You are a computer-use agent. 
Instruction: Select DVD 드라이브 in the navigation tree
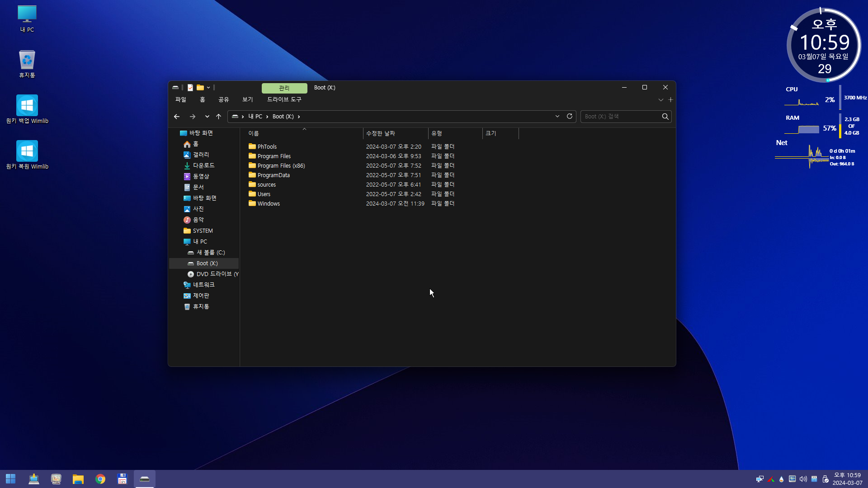click(x=213, y=274)
